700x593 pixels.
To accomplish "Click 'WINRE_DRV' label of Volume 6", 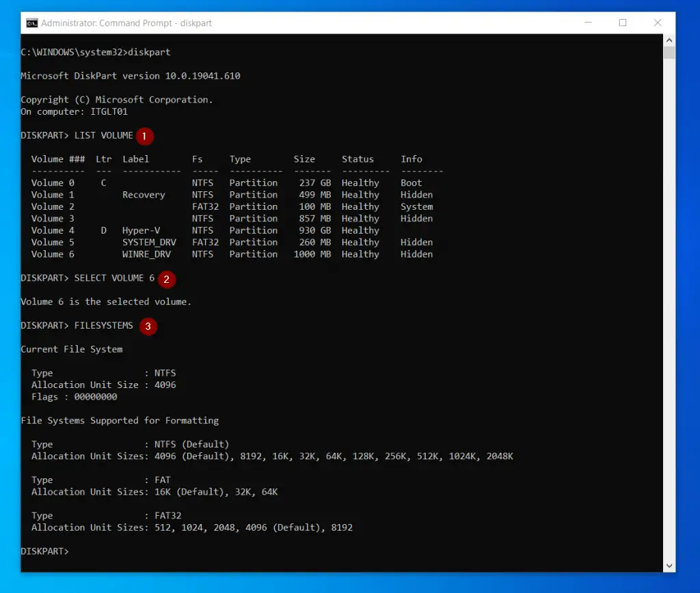I will (146, 254).
